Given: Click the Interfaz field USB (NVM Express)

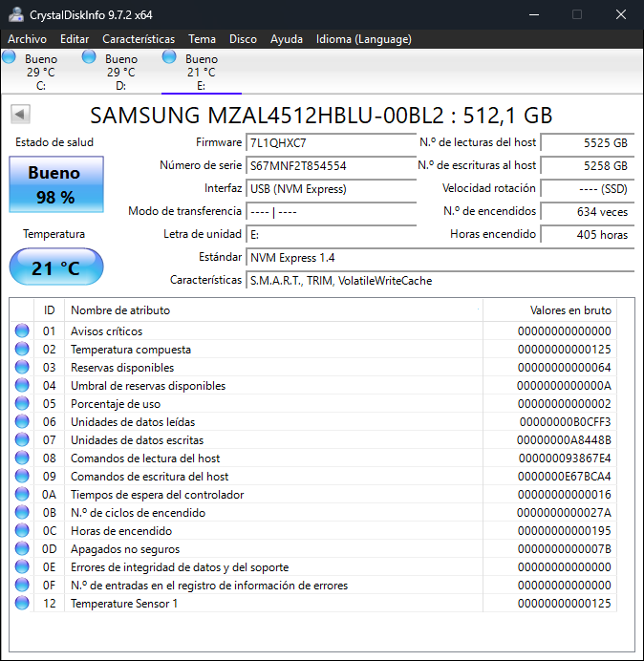Looking at the screenshot, I should [331, 188].
